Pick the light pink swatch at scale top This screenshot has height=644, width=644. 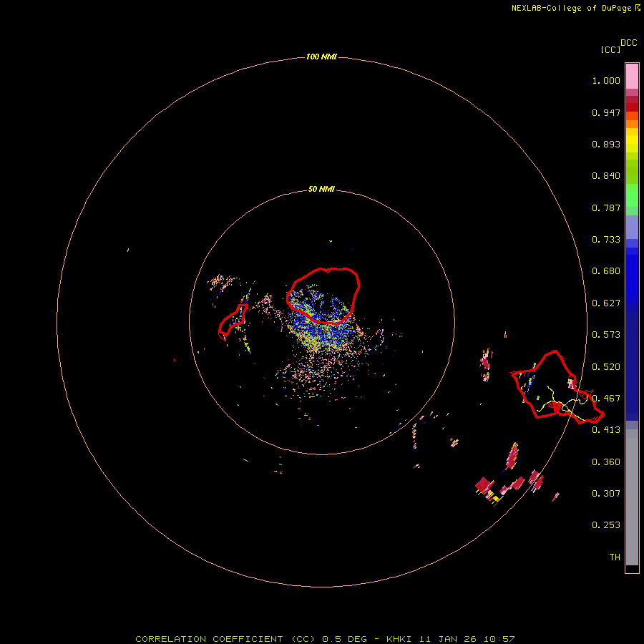pos(632,77)
